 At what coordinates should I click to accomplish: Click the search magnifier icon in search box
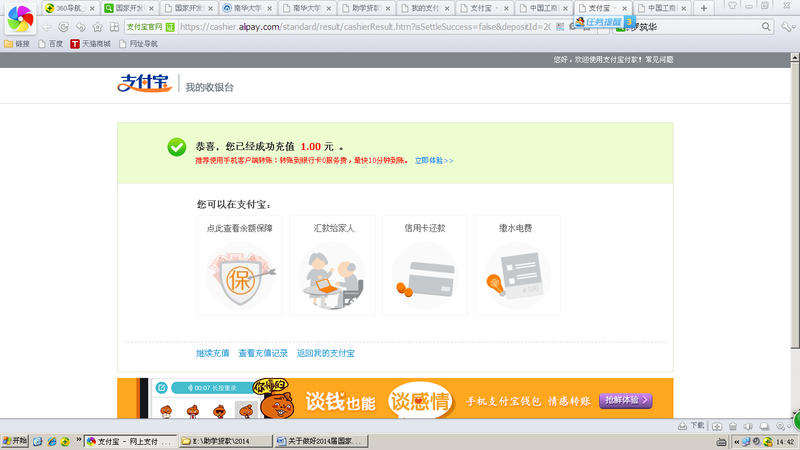[766, 27]
